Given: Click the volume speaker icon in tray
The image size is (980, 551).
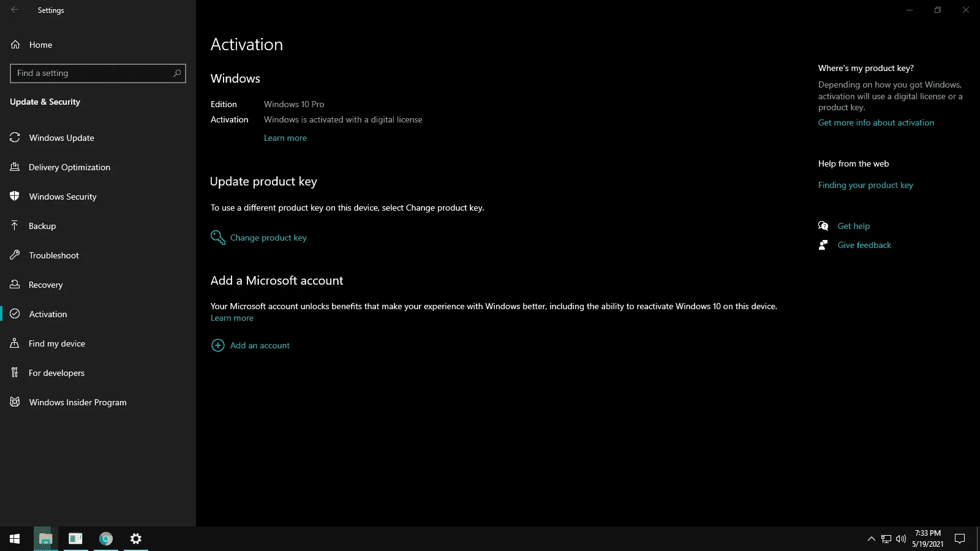Looking at the screenshot, I should [900, 539].
